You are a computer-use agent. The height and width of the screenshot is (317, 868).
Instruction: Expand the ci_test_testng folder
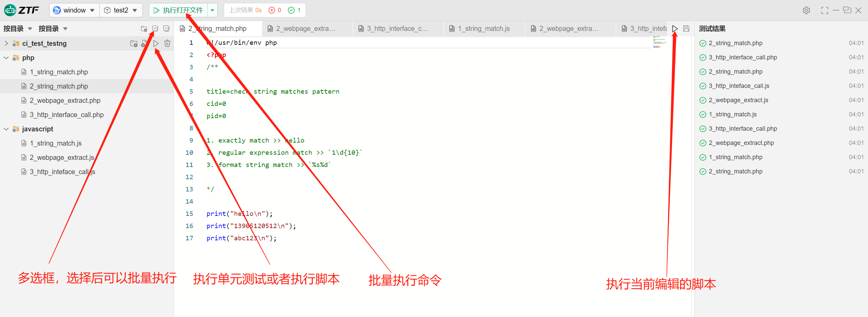(6, 43)
